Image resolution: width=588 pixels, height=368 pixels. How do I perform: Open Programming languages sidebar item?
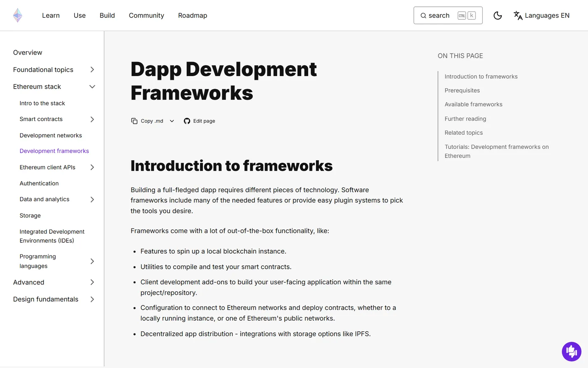pos(38,261)
